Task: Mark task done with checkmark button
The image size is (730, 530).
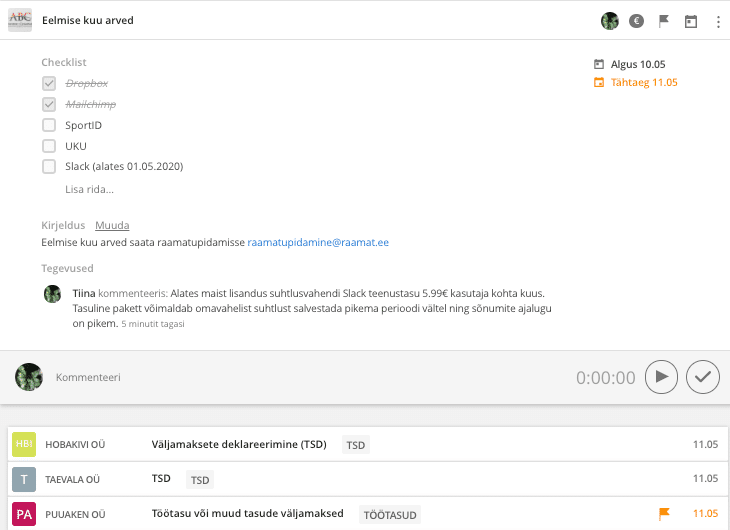Action: pyautogui.click(x=703, y=377)
